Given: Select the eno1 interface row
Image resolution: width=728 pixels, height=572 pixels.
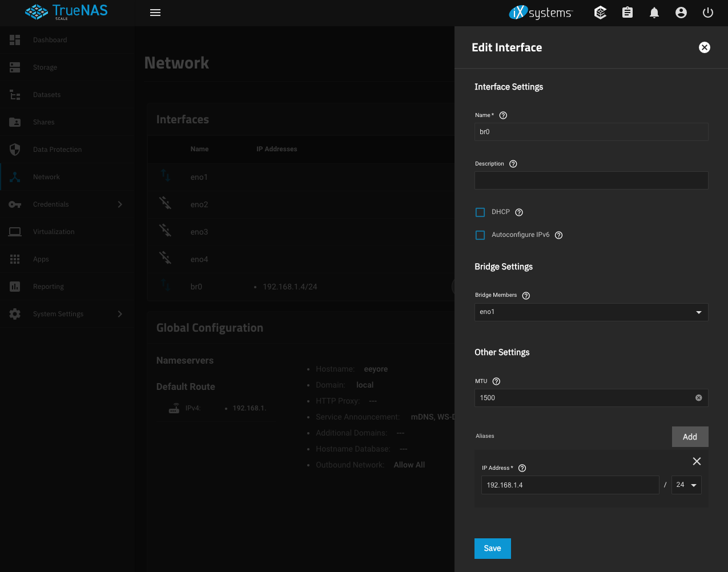Looking at the screenshot, I should tap(301, 177).
